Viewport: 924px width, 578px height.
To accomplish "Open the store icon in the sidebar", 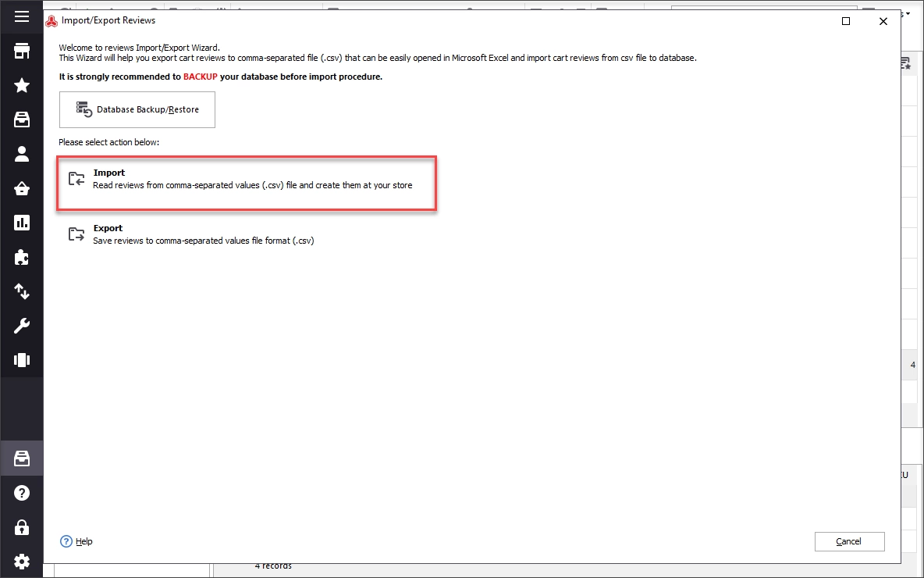I will click(x=22, y=52).
